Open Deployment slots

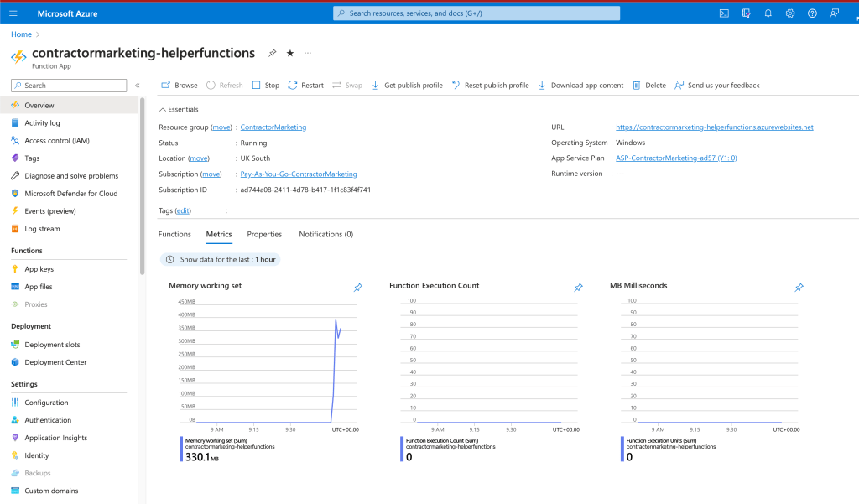[69, 345]
